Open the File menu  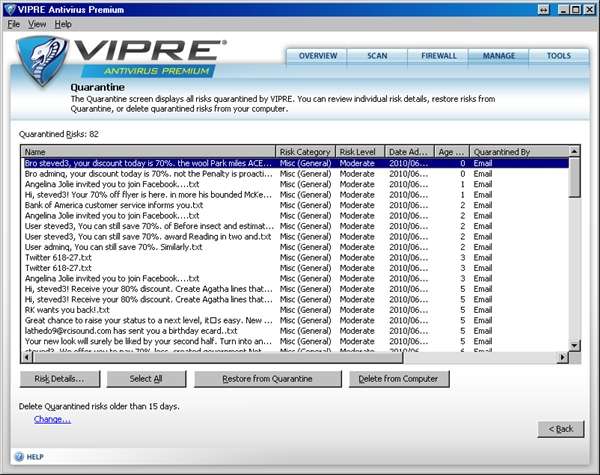point(13,24)
